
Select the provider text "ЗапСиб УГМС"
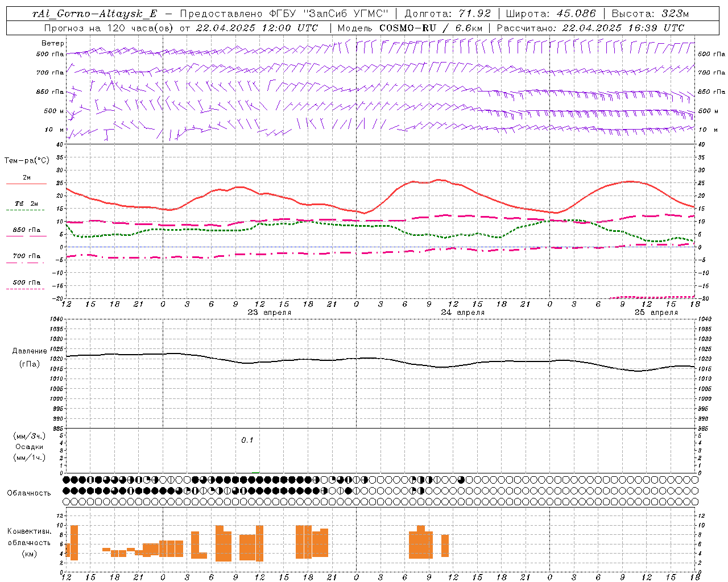[347, 14]
